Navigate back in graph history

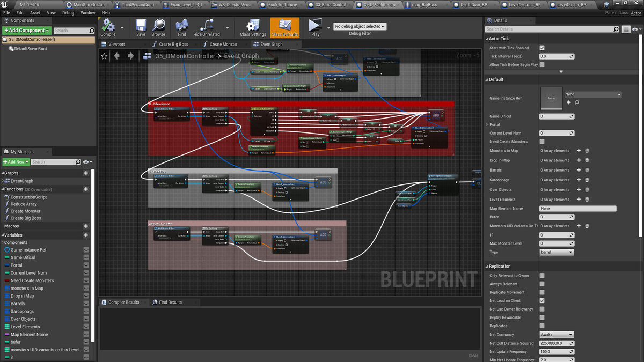pyautogui.click(x=116, y=56)
